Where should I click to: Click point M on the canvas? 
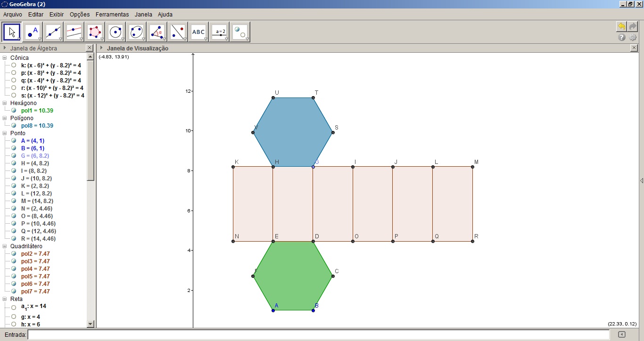pos(472,166)
